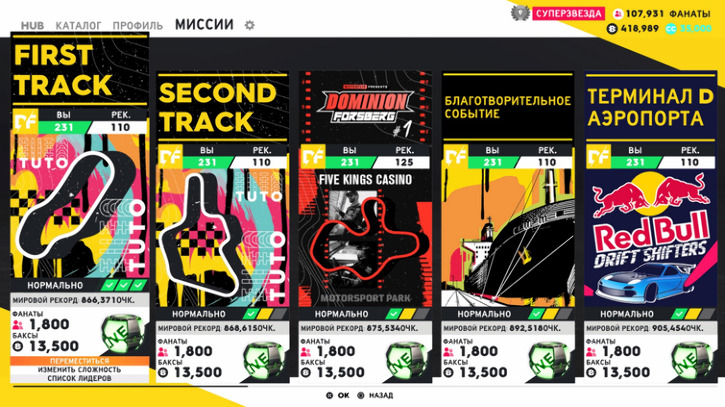Switch to the HUB tab

[32, 26]
